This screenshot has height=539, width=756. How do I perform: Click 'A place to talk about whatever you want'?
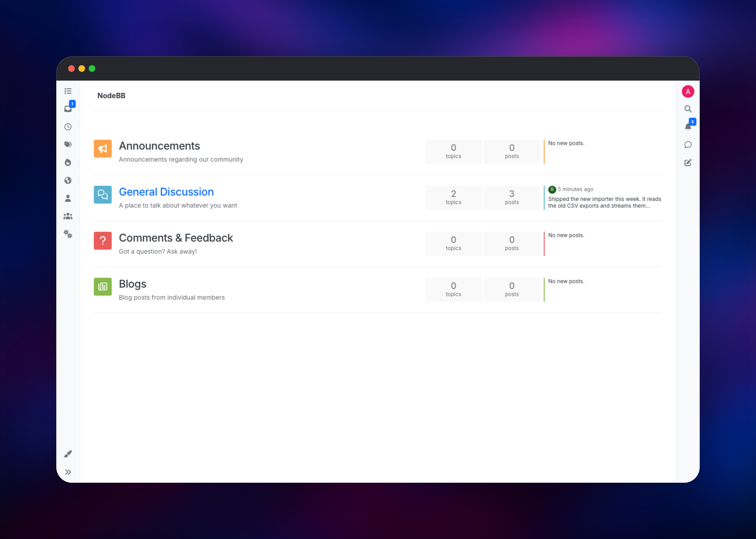[x=178, y=206]
